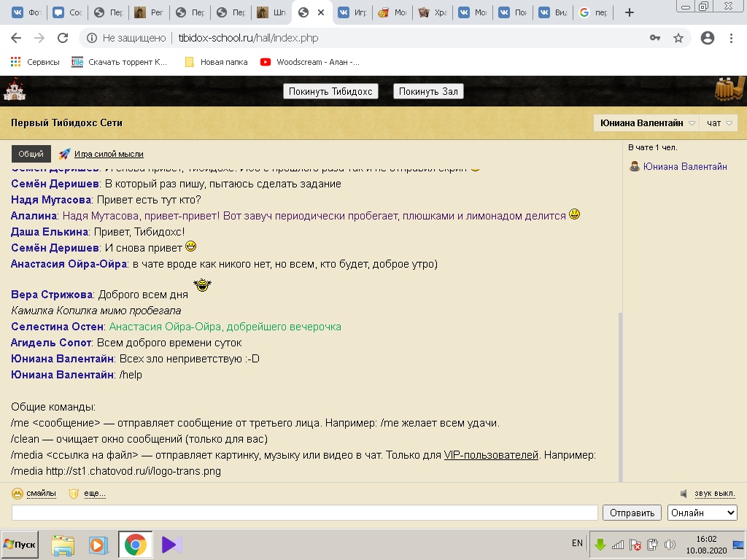Open the Chrome profile avatar icon
This screenshot has width=747, height=560.
point(708,38)
